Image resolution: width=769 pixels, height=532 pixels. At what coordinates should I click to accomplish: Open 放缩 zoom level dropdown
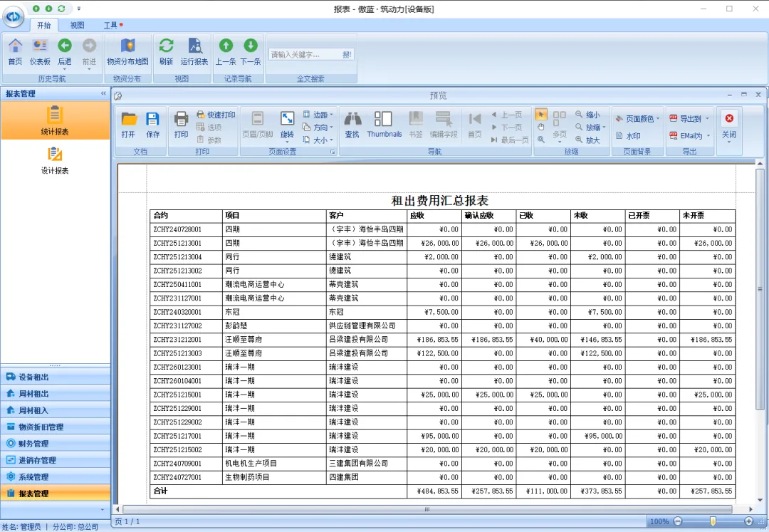(590, 127)
